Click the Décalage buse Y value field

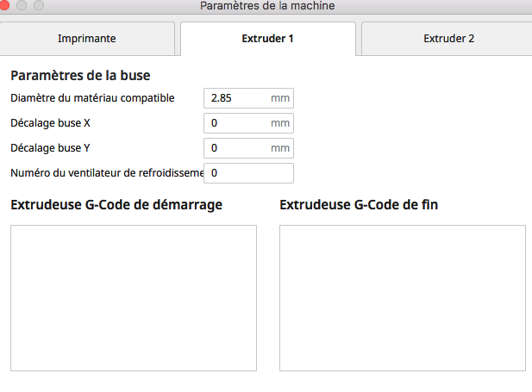pyautogui.click(x=248, y=148)
